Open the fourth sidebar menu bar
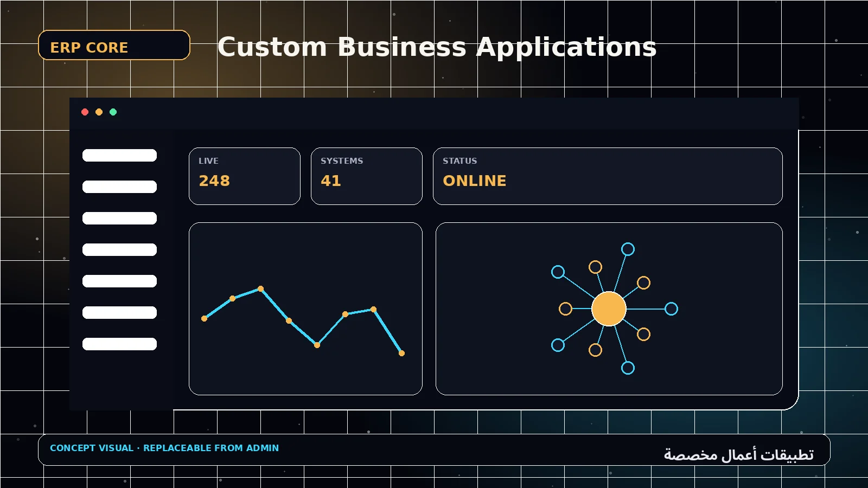This screenshot has width=868, height=488. click(119, 250)
